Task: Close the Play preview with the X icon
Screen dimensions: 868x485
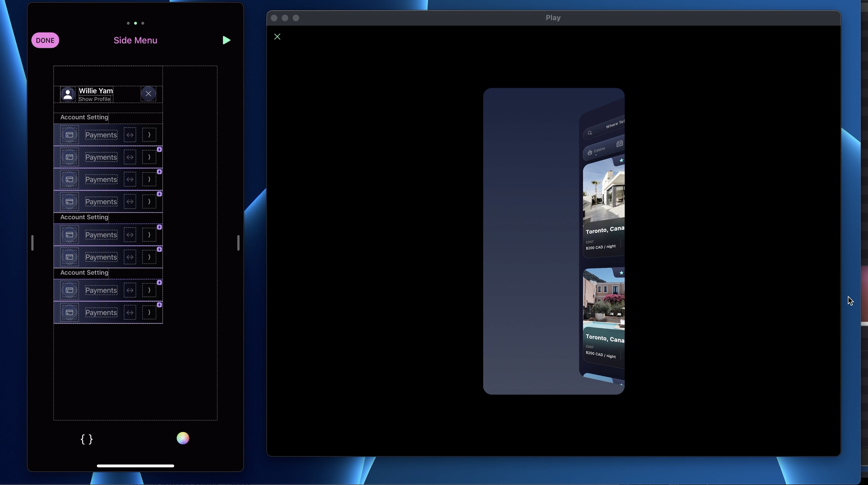Action: point(277,37)
